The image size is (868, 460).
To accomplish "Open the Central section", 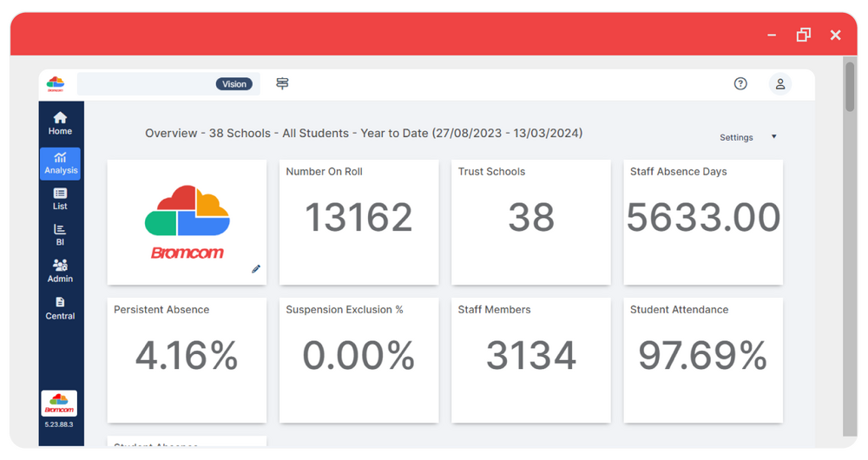I will 60,308.
